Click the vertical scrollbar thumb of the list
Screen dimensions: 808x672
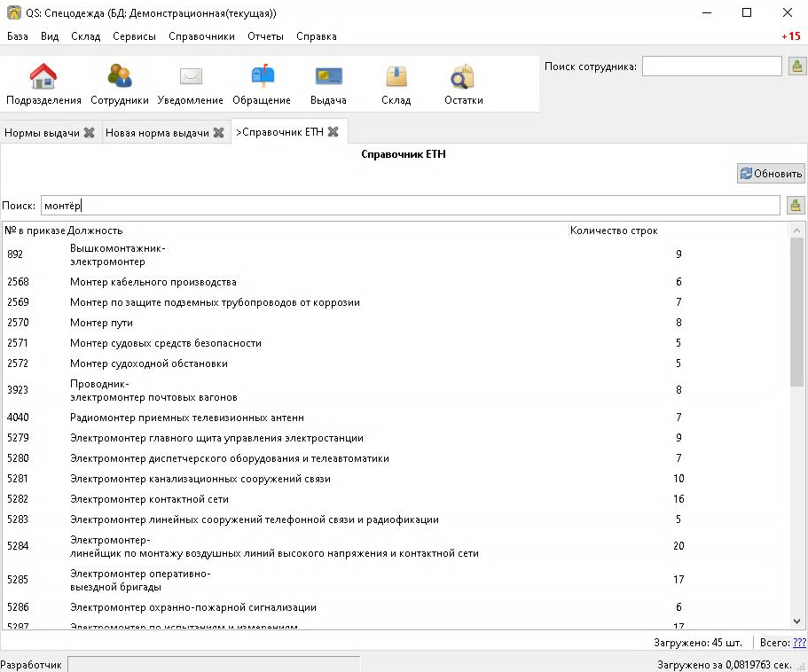click(x=796, y=312)
